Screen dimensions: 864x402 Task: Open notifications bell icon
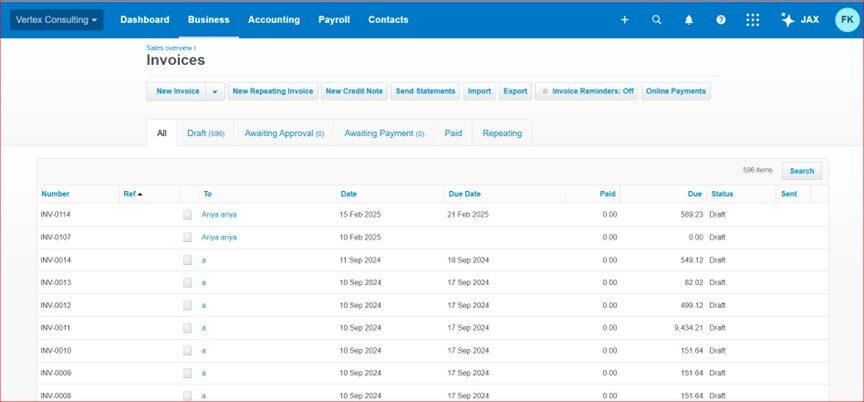click(689, 20)
